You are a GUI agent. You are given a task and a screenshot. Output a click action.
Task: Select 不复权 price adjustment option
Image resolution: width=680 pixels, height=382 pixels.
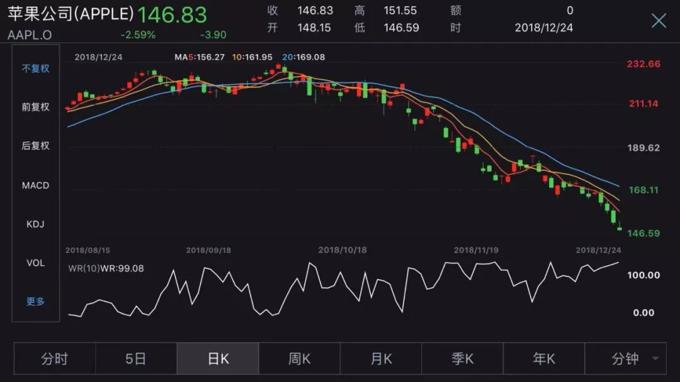[x=36, y=69]
